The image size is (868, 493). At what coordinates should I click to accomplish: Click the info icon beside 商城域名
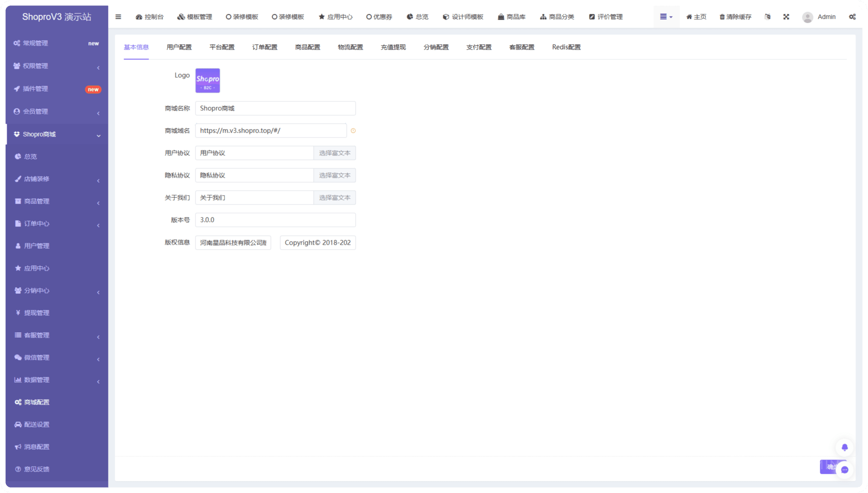(353, 131)
